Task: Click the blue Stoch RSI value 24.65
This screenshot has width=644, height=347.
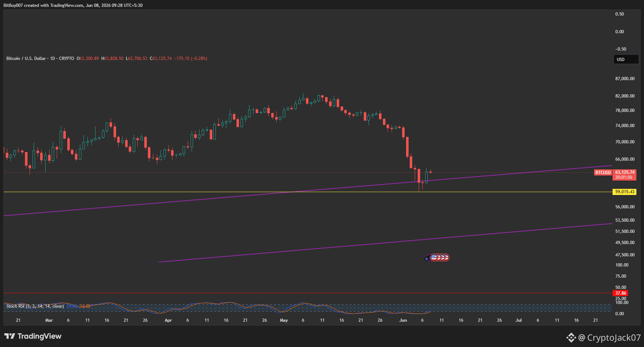Action: 72,306
